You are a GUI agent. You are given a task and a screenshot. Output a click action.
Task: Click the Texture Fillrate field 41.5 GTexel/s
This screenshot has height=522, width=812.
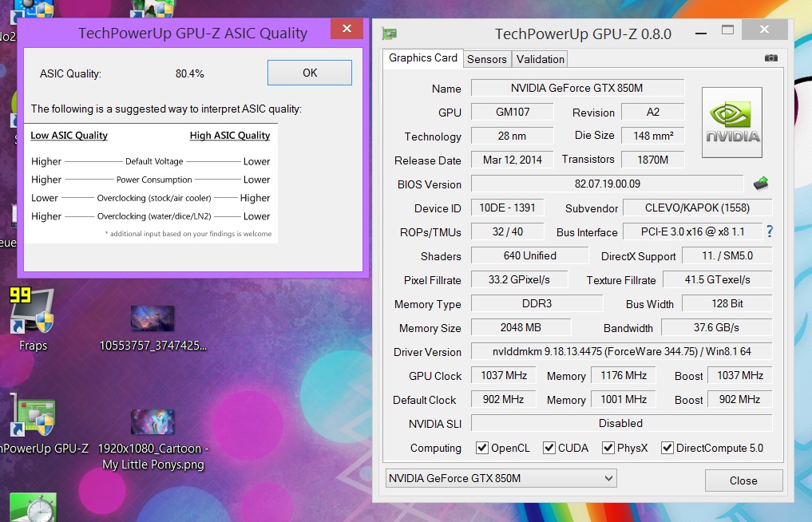pos(717,279)
